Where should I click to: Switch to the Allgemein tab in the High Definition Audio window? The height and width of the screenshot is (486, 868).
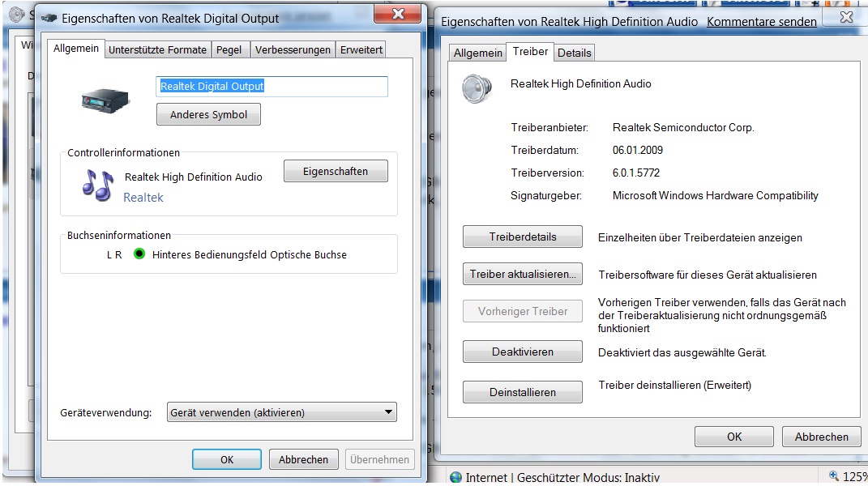[x=477, y=53]
